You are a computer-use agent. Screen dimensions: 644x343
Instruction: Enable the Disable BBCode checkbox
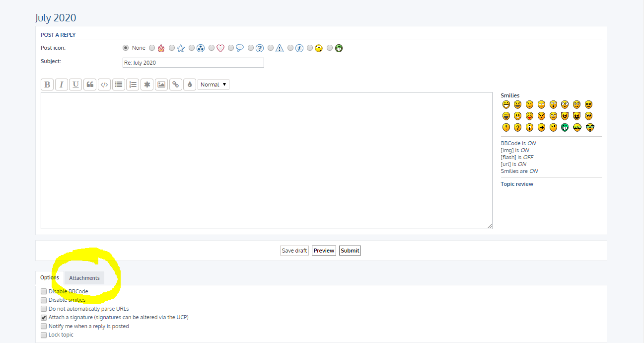[44, 291]
